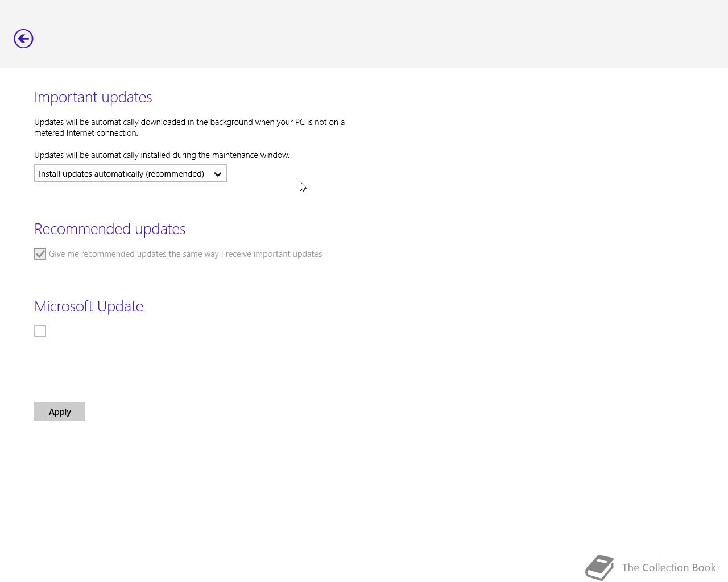Click the 'installed during the maintenance window' sentence

tap(162, 155)
